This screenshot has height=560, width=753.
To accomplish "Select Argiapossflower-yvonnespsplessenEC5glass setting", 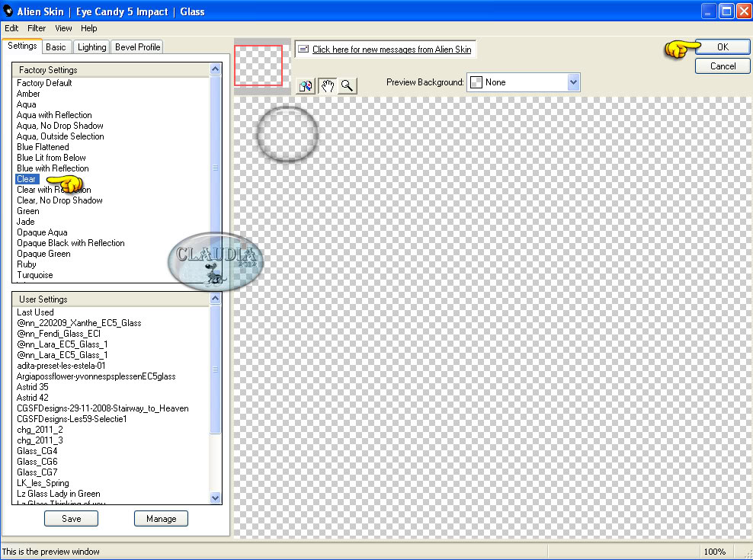I will tap(96, 376).
